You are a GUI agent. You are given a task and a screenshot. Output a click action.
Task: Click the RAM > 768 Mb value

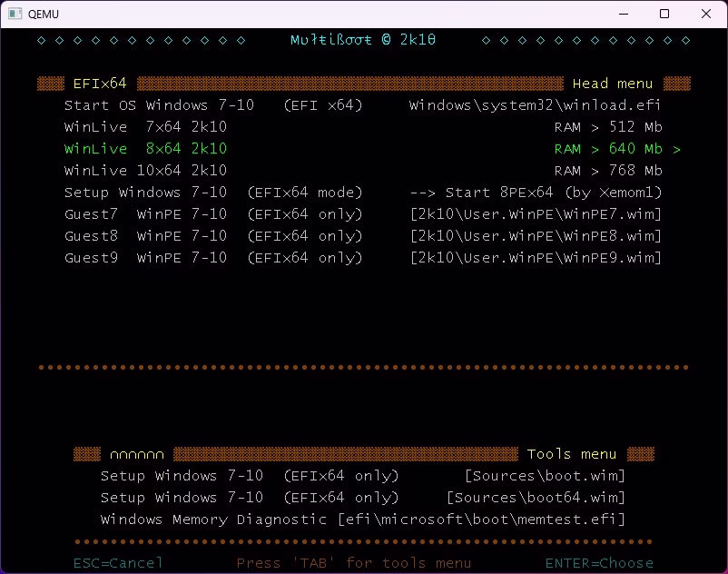[608, 171]
